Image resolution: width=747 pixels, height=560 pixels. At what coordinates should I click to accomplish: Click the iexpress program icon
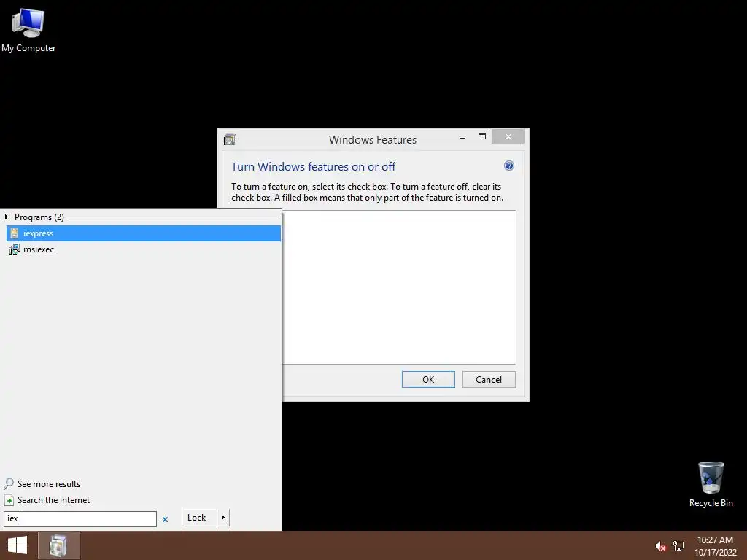click(x=15, y=233)
